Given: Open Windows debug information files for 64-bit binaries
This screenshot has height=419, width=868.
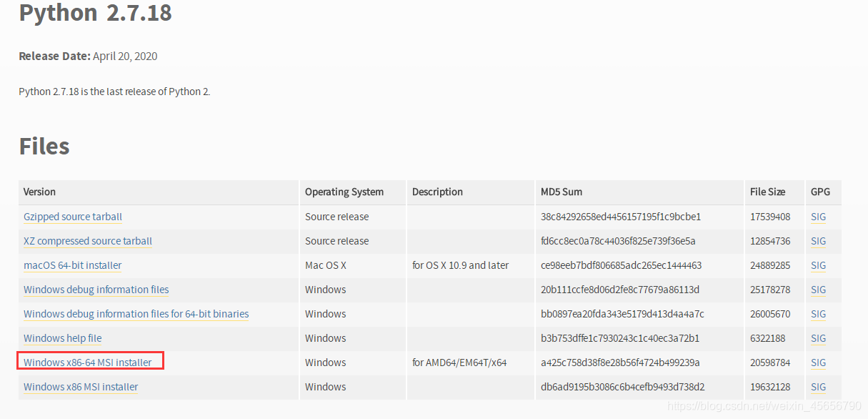Looking at the screenshot, I should (136, 314).
